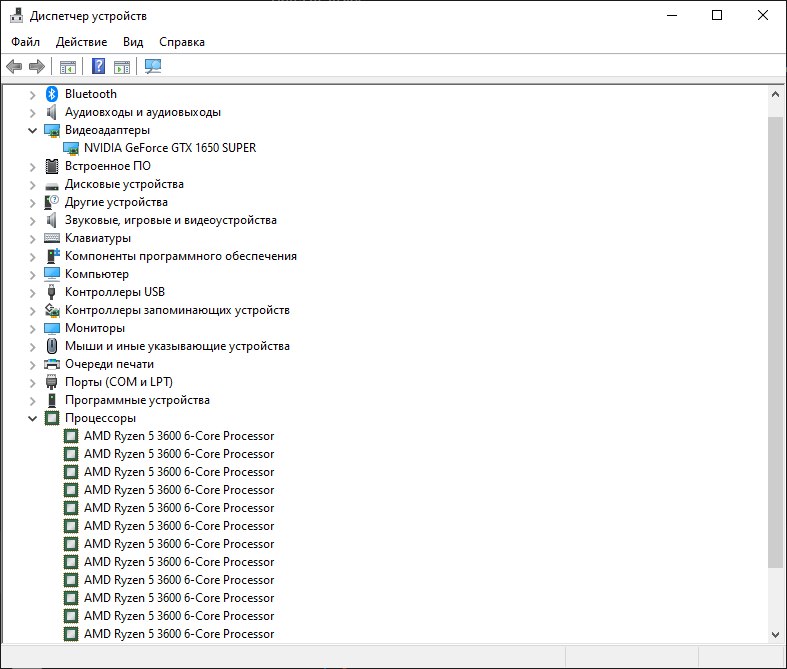Image resolution: width=787 pixels, height=669 pixels.
Task: Select the last AMD Ryzen 5 3600 entry
Action: tap(179, 634)
